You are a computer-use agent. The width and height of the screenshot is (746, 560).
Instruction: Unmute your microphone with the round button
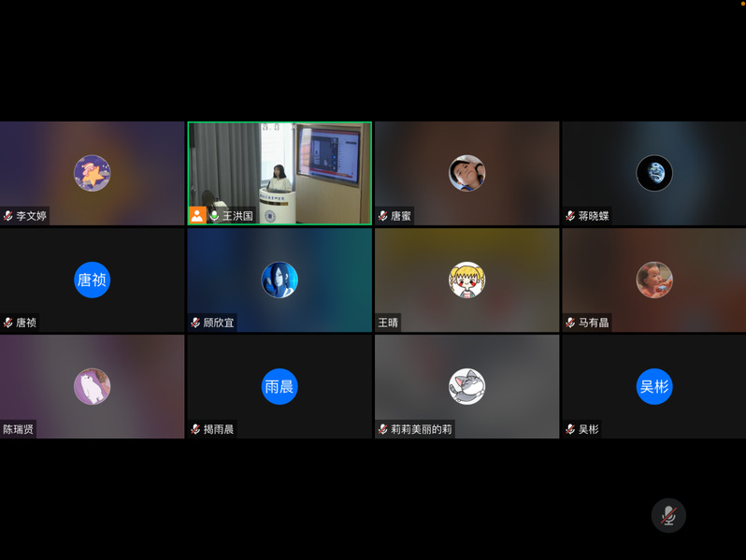point(668,515)
